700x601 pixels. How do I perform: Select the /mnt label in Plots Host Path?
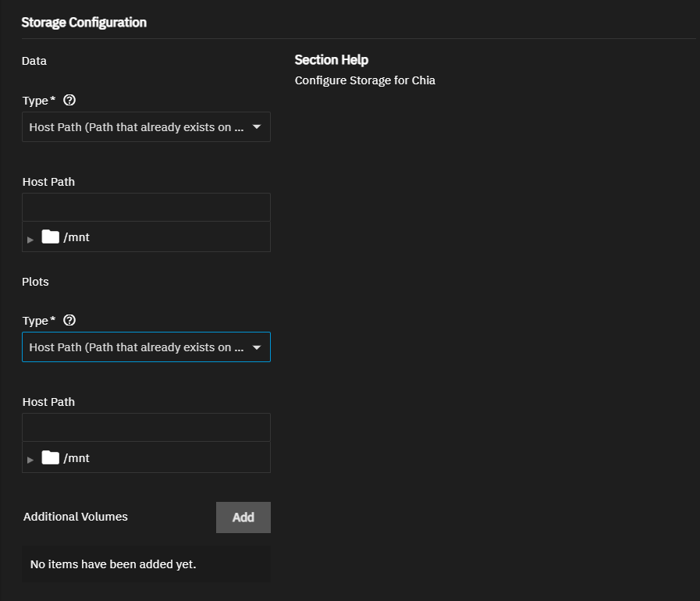pos(76,458)
